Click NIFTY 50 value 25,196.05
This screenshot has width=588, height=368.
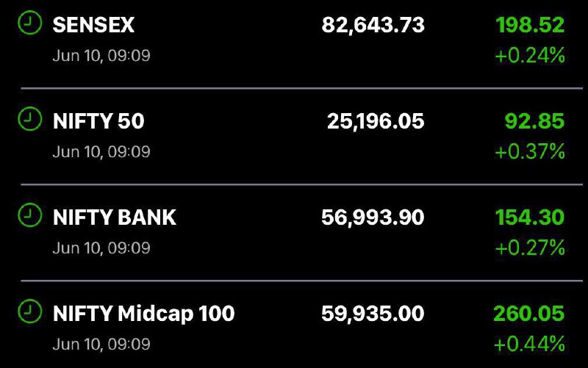376,121
